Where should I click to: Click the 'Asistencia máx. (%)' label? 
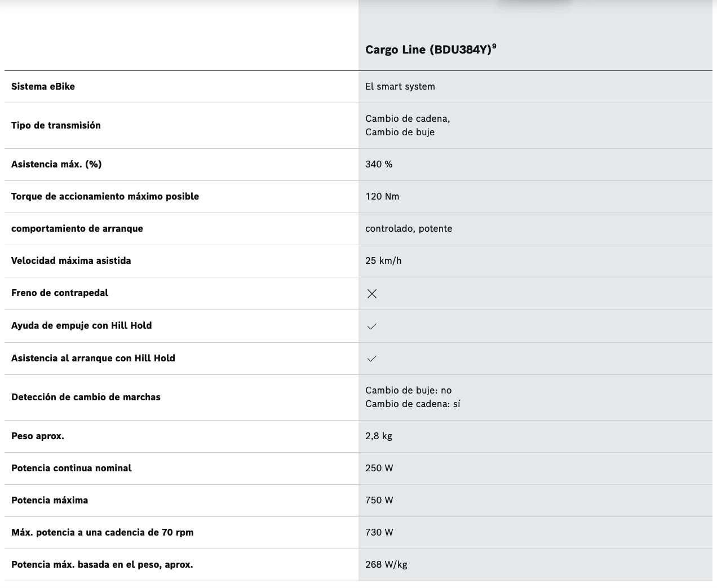click(56, 164)
